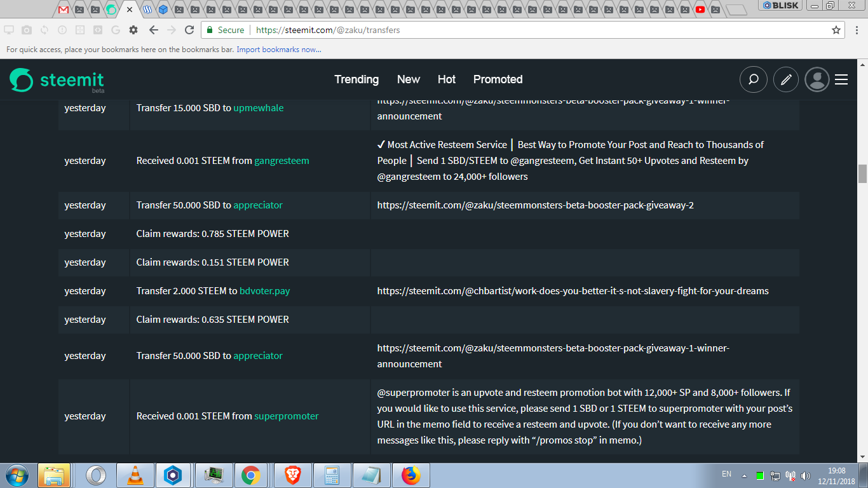Viewport: 868px width, 488px height.
Task: Open the Promoted posts section
Action: coord(498,79)
